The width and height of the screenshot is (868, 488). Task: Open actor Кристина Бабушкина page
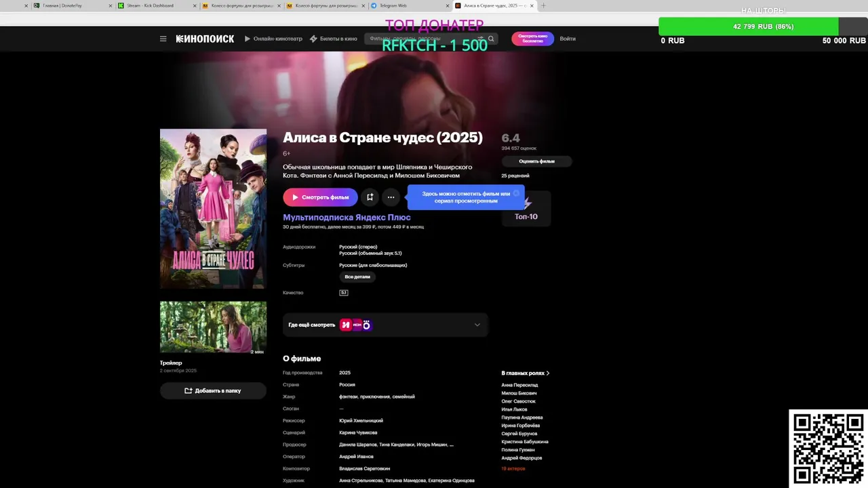(525, 442)
